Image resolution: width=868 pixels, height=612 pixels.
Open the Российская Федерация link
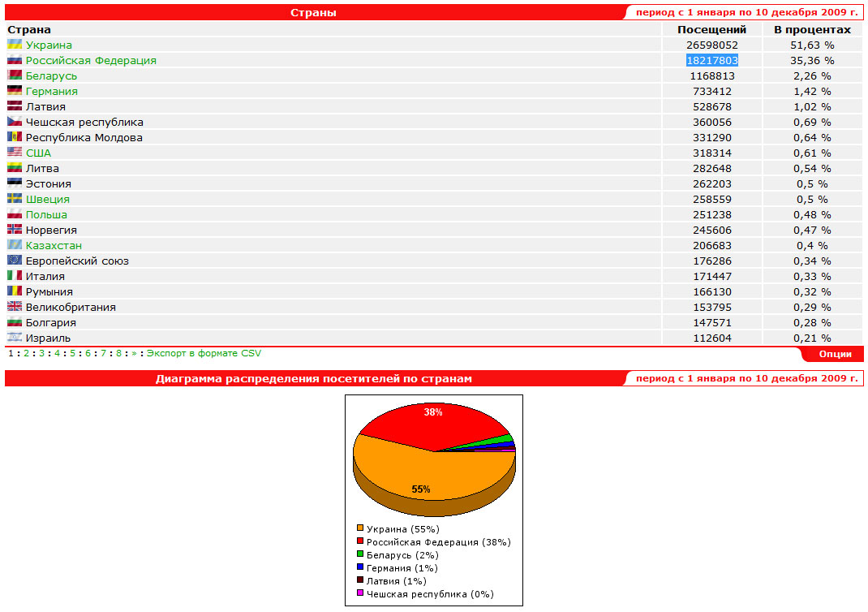click(91, 60)
